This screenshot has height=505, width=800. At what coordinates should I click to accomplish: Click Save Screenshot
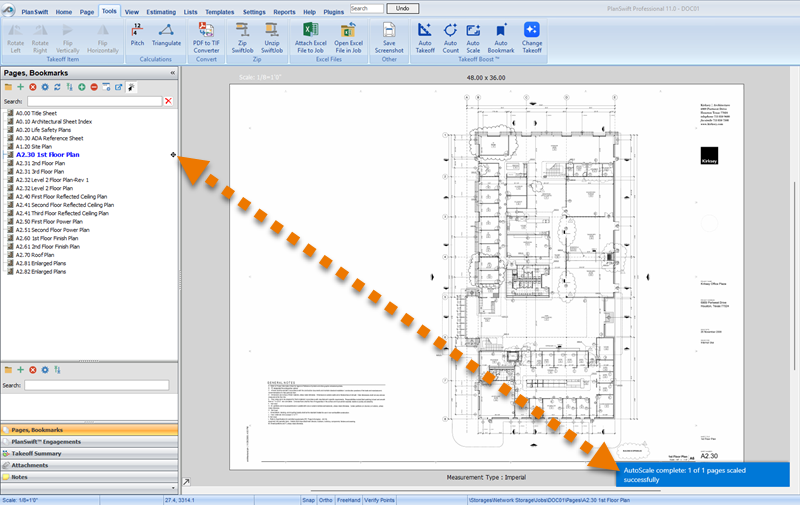[x=389, y=39]
